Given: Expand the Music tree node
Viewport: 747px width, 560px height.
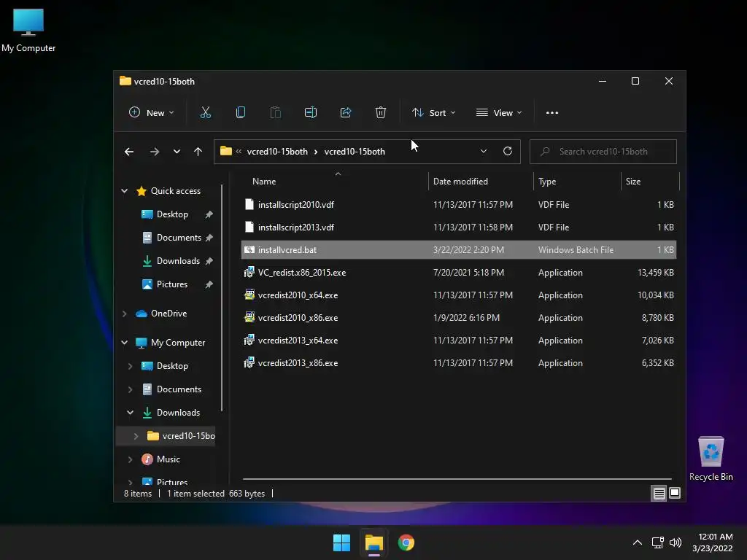Looking at the screenshot, I should pyautogui.click(x=130, y=459).
